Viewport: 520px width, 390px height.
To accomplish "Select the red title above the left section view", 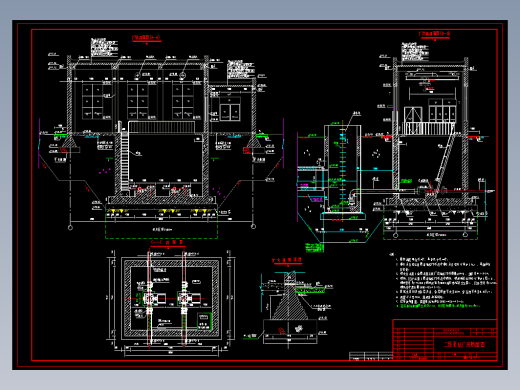I will 147,38.
